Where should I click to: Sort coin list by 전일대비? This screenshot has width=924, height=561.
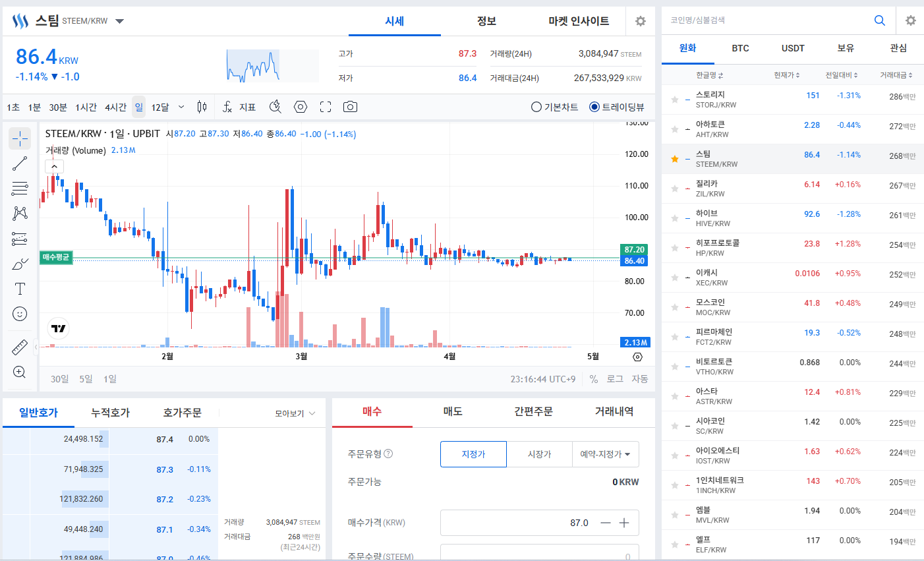pos(842,75)
